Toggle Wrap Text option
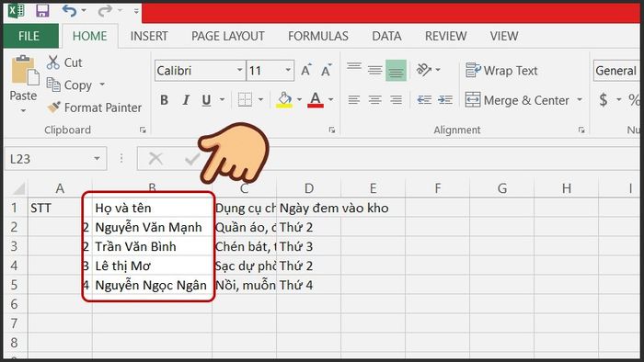Viewport: 644px width, 362px height. [501, 71]
